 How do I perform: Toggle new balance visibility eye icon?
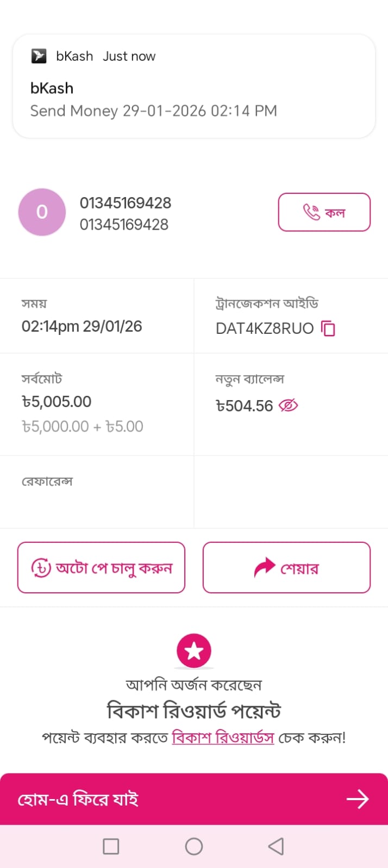click(288, 406)
